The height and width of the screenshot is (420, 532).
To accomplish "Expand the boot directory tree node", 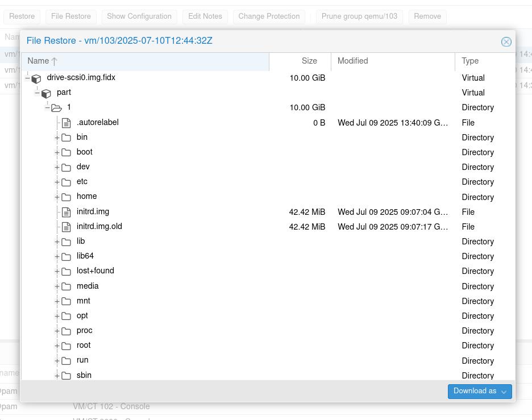I will (57, 152).
